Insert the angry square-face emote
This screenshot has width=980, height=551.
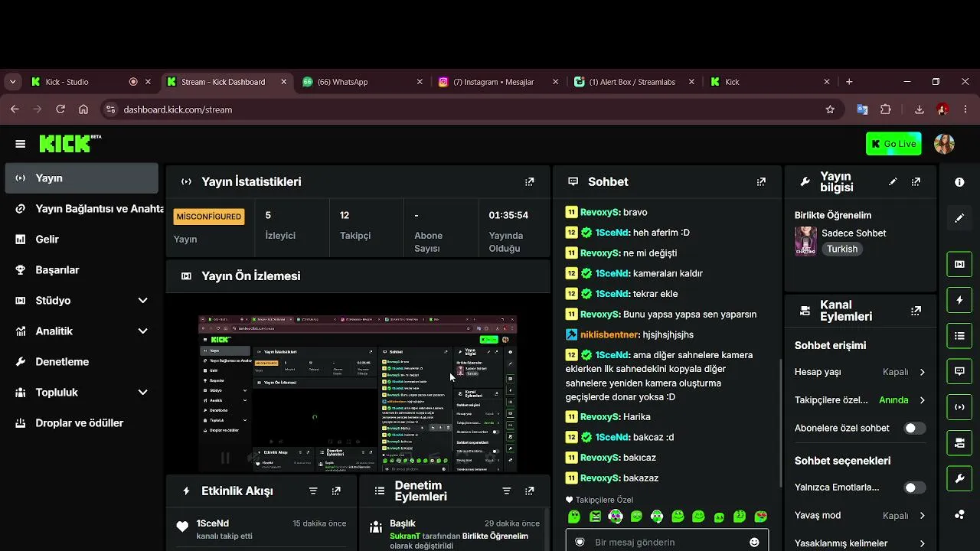coord(596,517)
